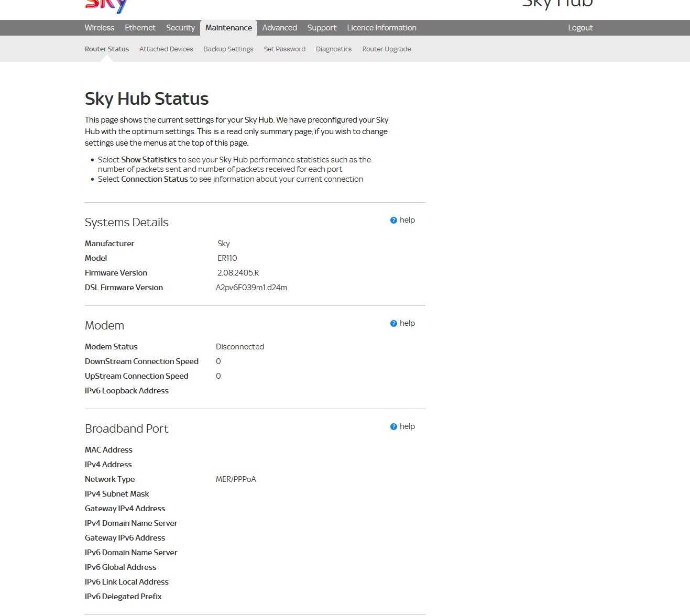The height and width of the screenshot is (616, 690).
Task: Click the MER/PPPoA network type value
Action: point(236,479)
